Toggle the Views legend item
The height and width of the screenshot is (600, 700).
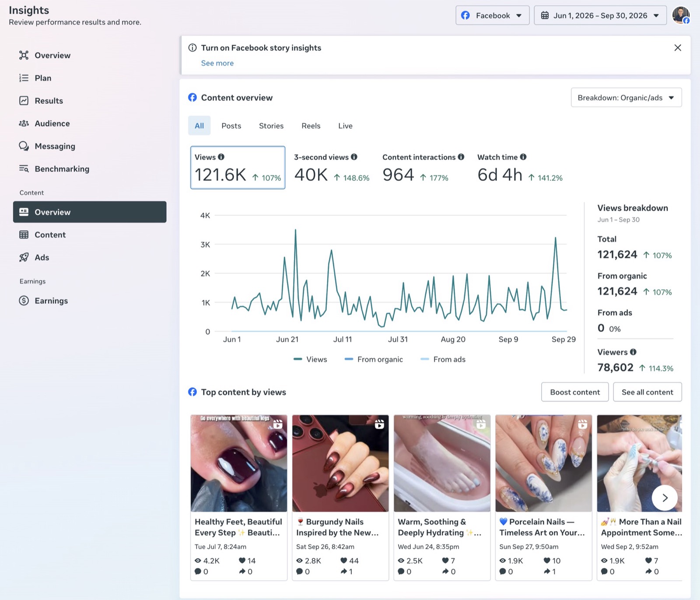pyautogui.click(x=310, y=359)
